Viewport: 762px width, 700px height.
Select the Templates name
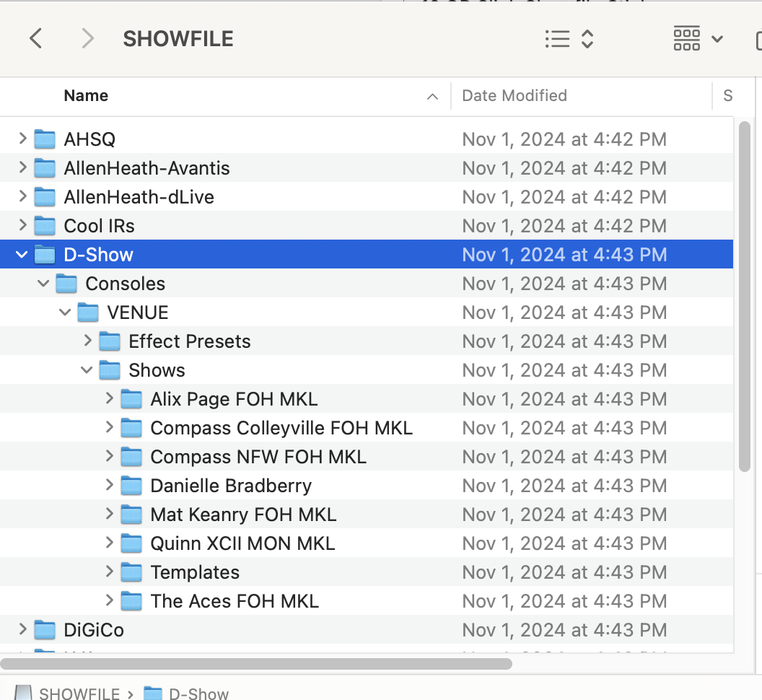point(195,573)
